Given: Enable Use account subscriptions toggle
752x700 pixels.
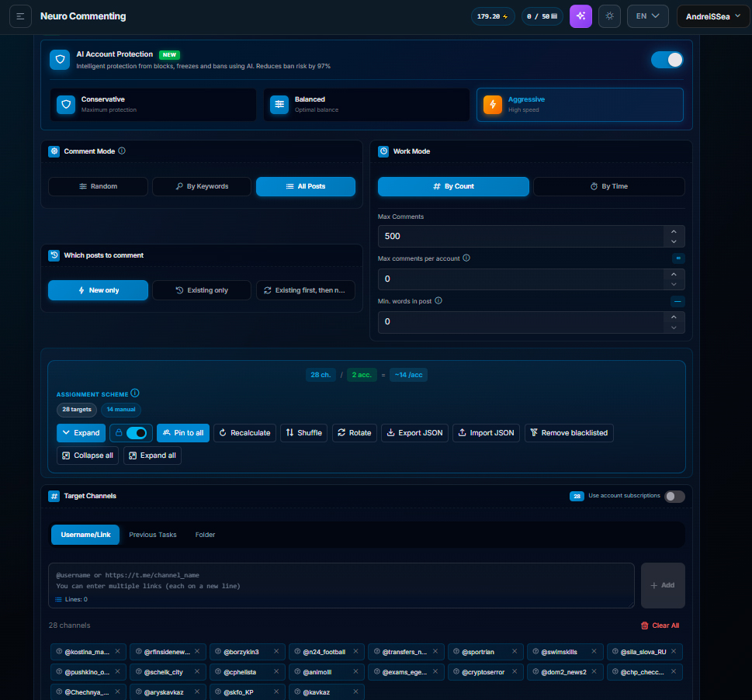Looking at the screenshot, I should click(x=674, y=496).
